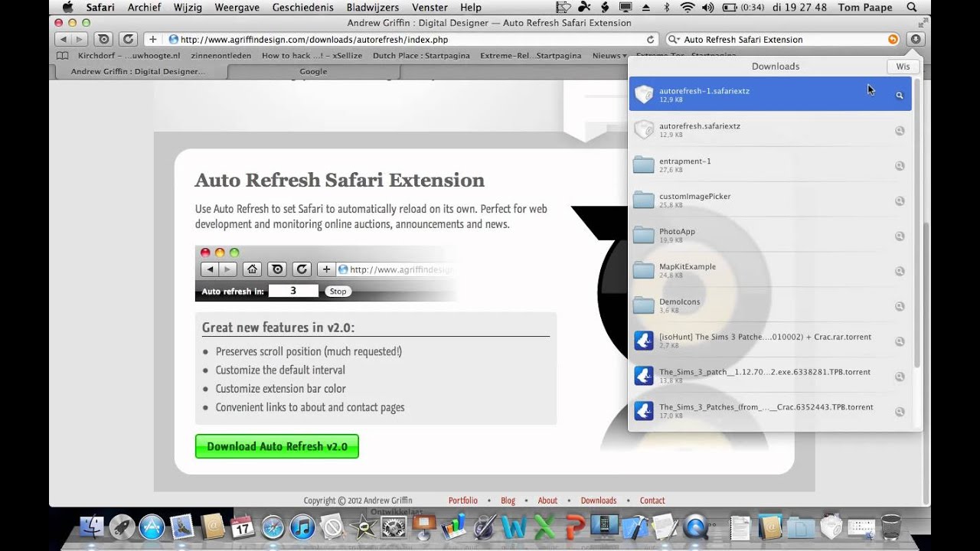Viewport: 980px width, 551px height.
Task: Click the Auto Refresh extension toolbar button
Action: click(x=104, y=39)
